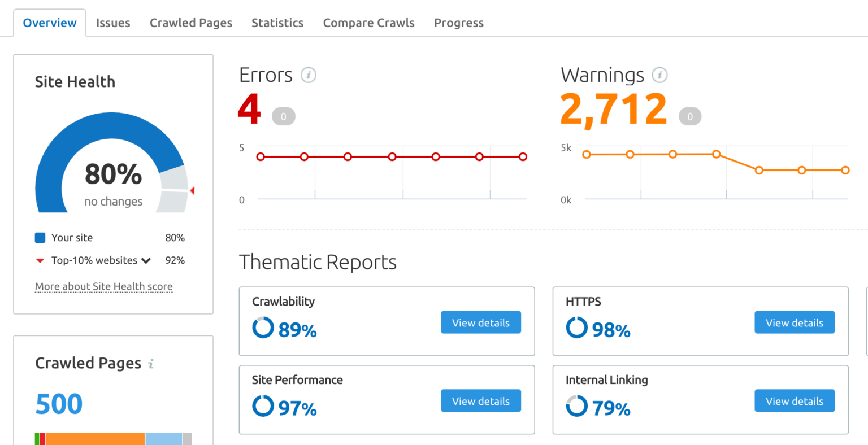868x445 pixels.
Task: Click the Warnings info icon
Action: (660, 75)
